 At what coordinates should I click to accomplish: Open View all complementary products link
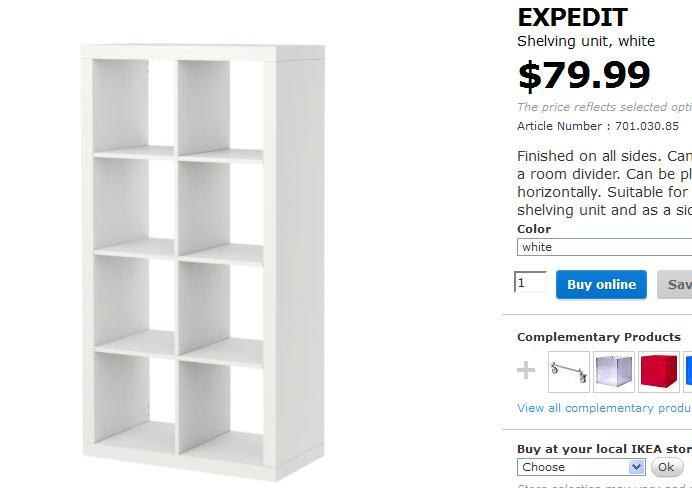604,408
